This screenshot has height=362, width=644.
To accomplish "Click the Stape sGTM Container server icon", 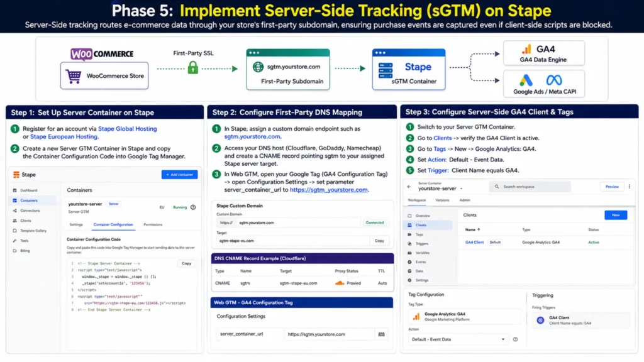I will [386, 70].
